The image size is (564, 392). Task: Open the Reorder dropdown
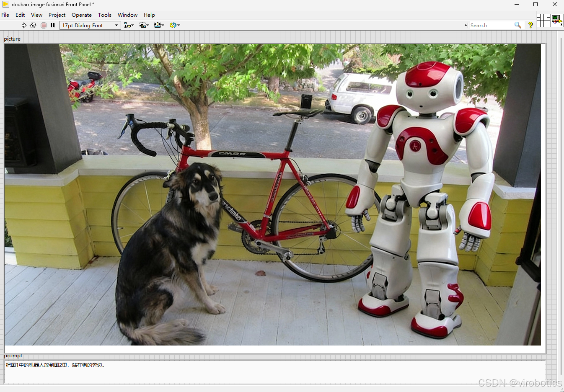point(175,25)
